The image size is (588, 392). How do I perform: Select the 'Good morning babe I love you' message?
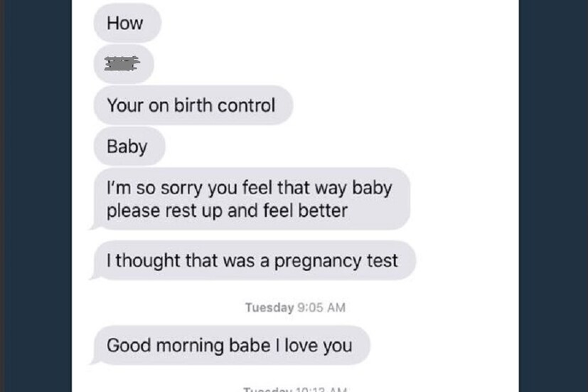coord(231,345)
